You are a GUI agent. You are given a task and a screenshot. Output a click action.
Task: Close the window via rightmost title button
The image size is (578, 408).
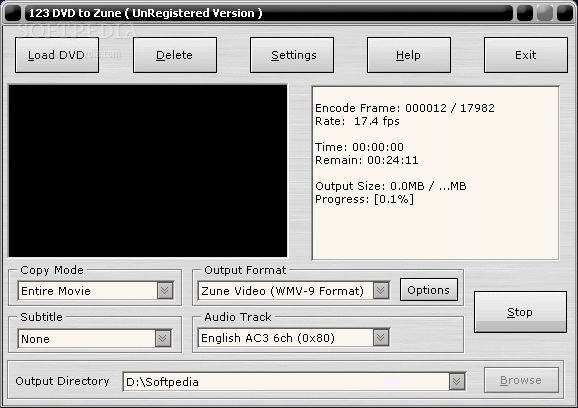565,13
